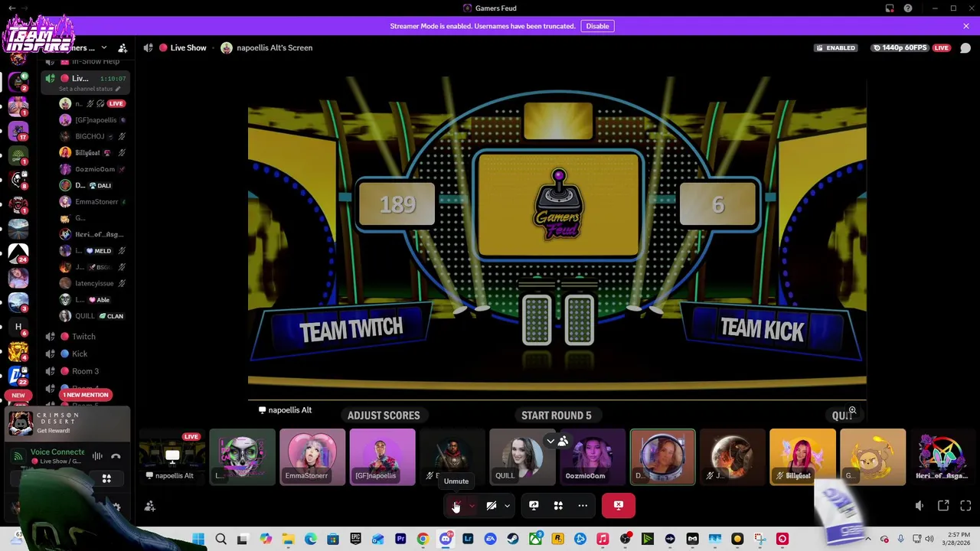Disconnect from call with red button
Image resolution: width=980 pixels, height=551 pixels.
point(619,505)
